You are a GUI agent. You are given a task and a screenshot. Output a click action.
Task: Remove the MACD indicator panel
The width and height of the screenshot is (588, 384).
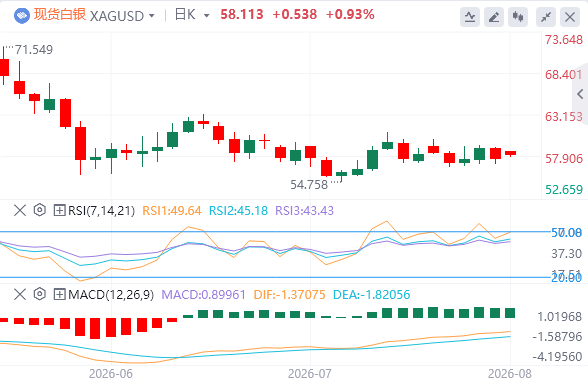point(20,294)
